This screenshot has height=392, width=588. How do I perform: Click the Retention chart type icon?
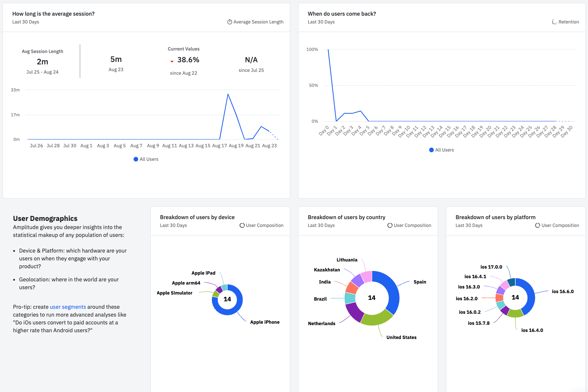[554, 22]
